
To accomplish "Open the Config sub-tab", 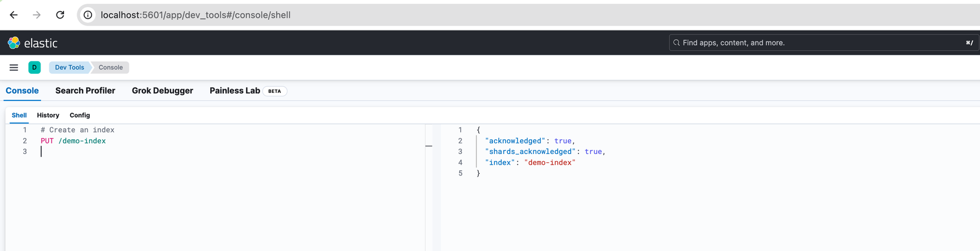I will (80, 115).
